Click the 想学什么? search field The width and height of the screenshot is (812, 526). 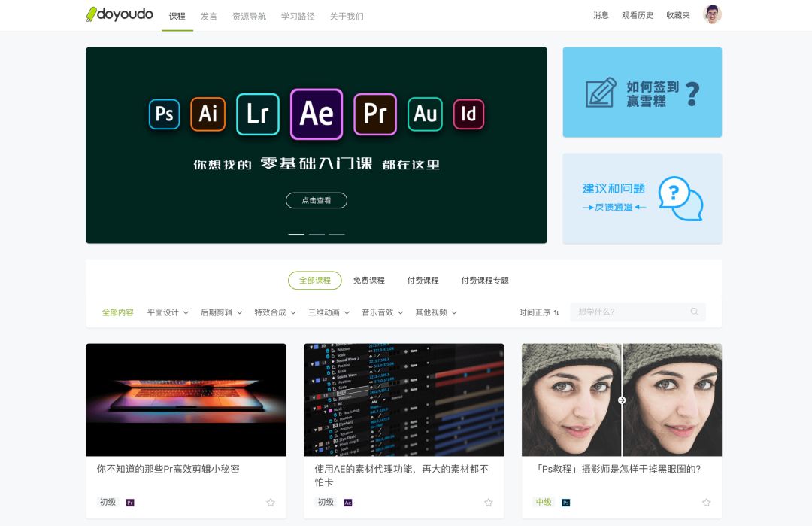(x=638, y=312)
